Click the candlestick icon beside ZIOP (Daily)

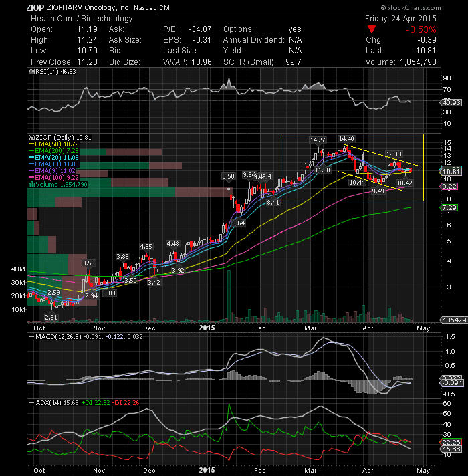(x=31, y=138)
